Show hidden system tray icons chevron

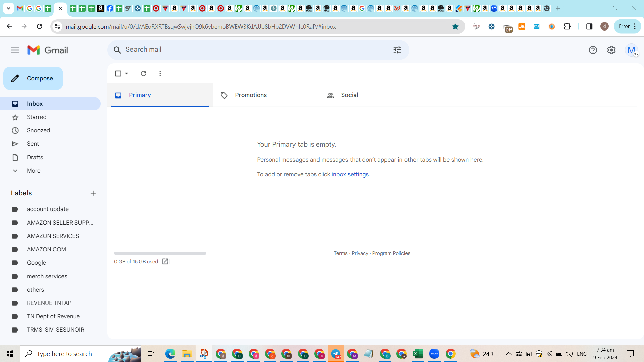tap(508, 354)
